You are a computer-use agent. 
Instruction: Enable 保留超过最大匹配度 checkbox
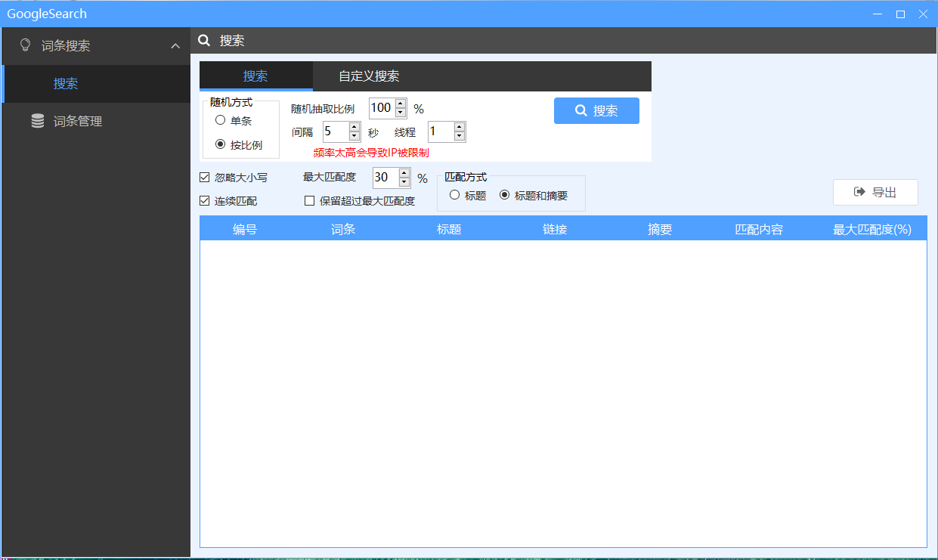pyautogui.click(x=309, y=201)
